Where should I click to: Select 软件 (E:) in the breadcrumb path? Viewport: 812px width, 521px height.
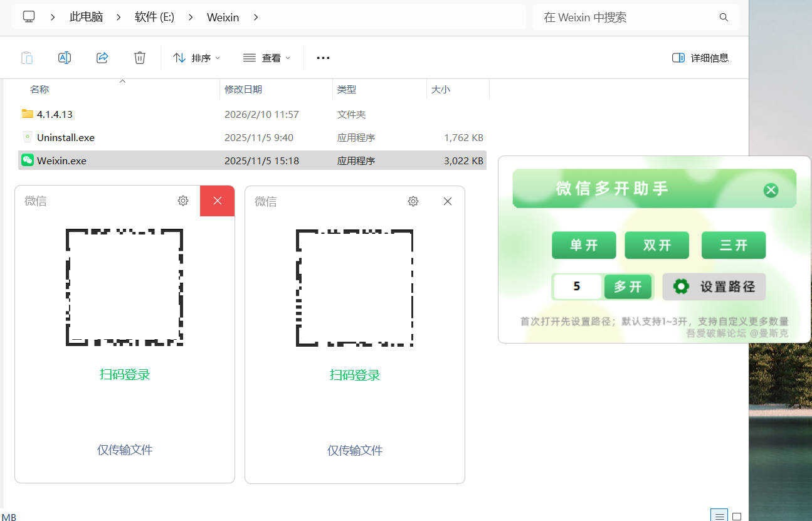[154, 17]
